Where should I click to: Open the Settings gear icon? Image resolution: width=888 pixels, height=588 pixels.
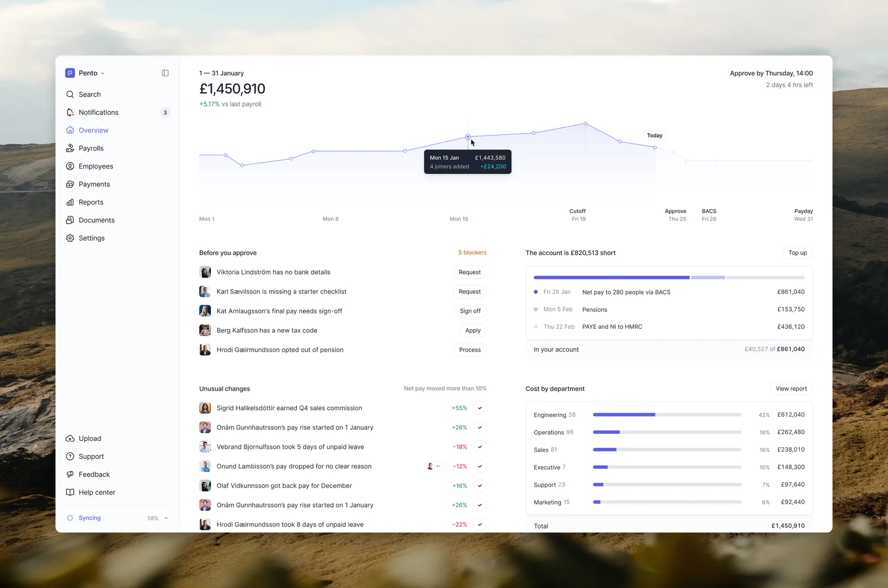pos(70,238)
